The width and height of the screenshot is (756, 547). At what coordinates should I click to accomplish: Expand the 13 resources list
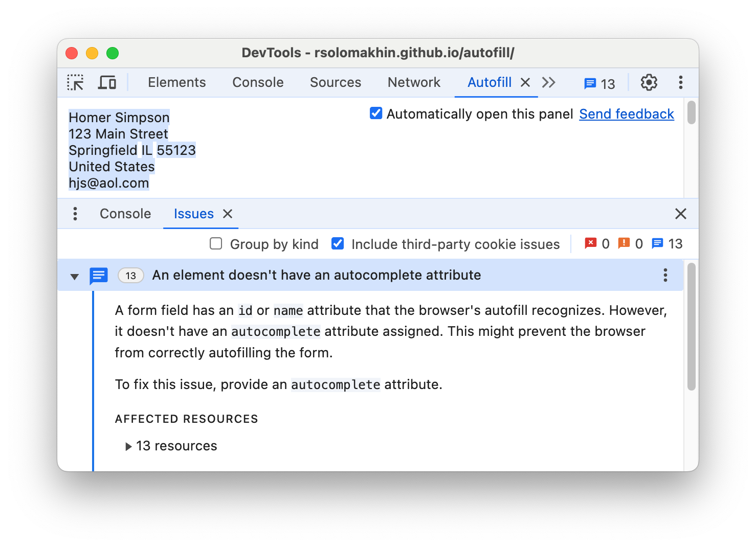(x=128, y=446)
